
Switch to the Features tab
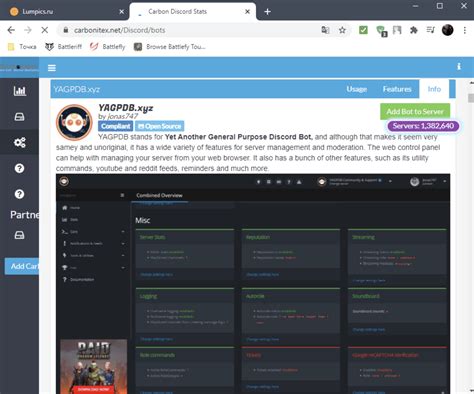397,89
